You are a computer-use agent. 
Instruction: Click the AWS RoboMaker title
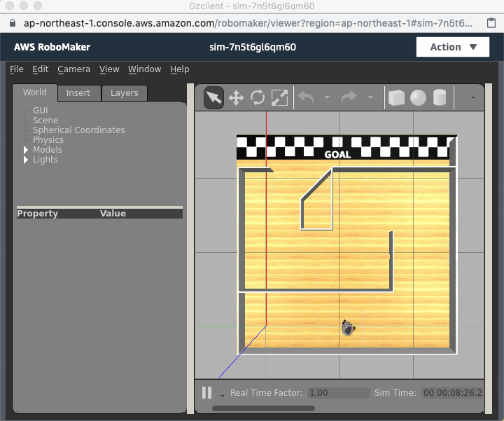pyautogui.click(x=52, y=47)
